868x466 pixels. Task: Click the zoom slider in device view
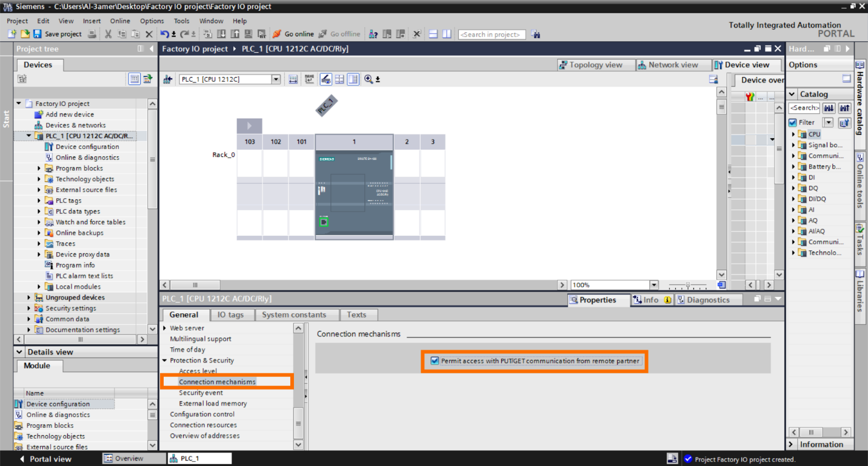point(687,285)
